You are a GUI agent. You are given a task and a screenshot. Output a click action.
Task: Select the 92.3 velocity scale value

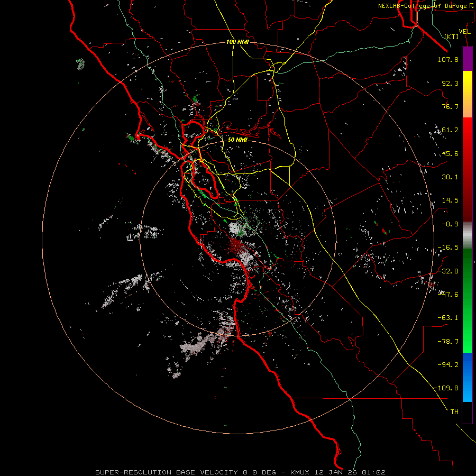(x=450, y=83)
